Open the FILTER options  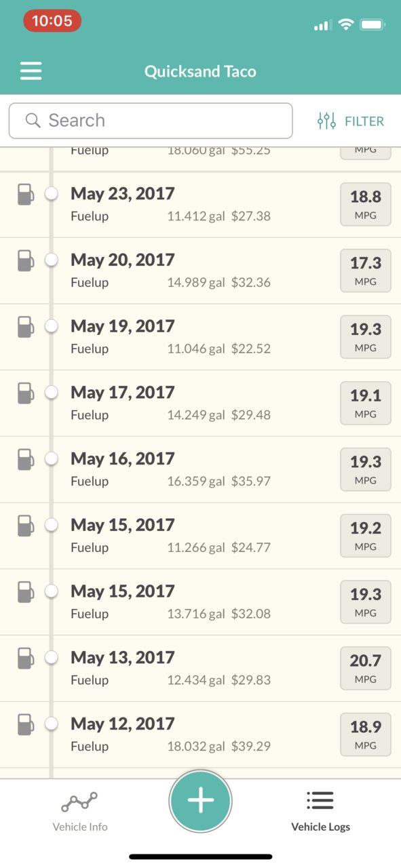point(350,121)
